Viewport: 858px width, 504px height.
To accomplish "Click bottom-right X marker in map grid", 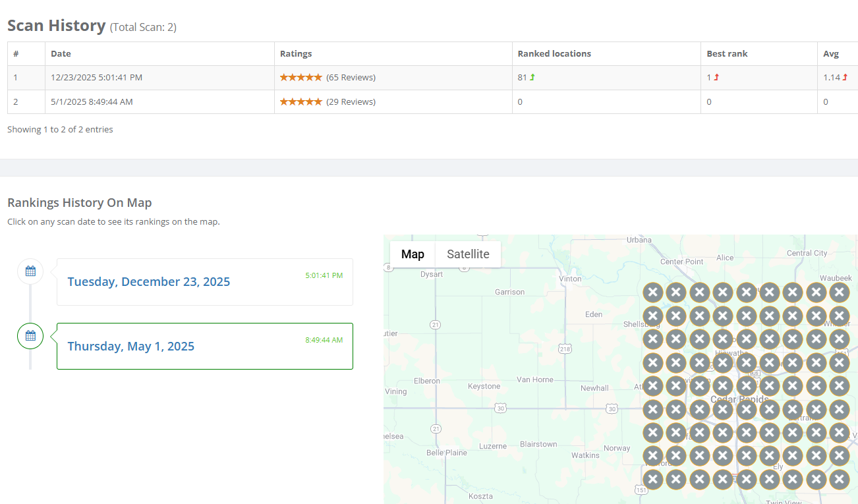I will (x=839, y=479).
